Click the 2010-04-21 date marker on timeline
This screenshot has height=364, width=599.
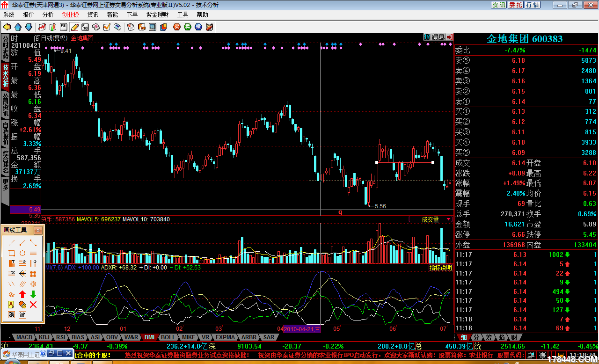[x=302, y=329]
